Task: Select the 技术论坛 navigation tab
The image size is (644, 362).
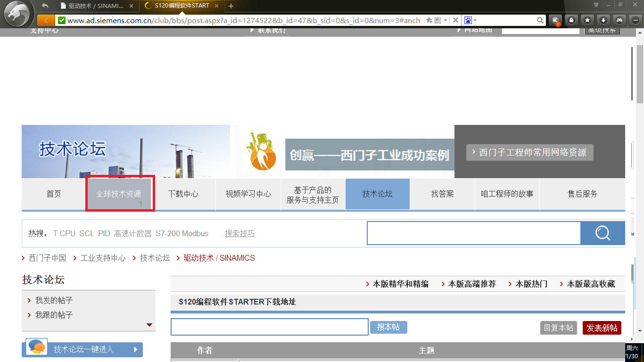Action: pos(378,194)
